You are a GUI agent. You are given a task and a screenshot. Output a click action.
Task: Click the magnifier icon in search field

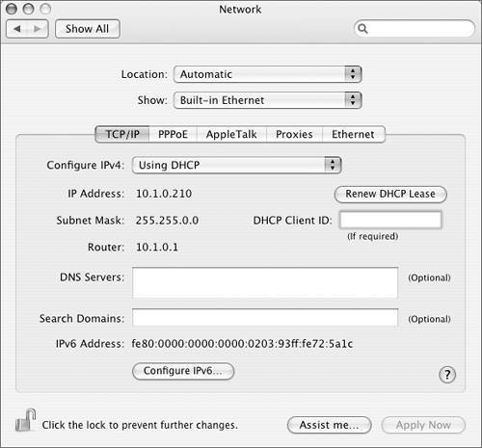click(x=362, y=29)
